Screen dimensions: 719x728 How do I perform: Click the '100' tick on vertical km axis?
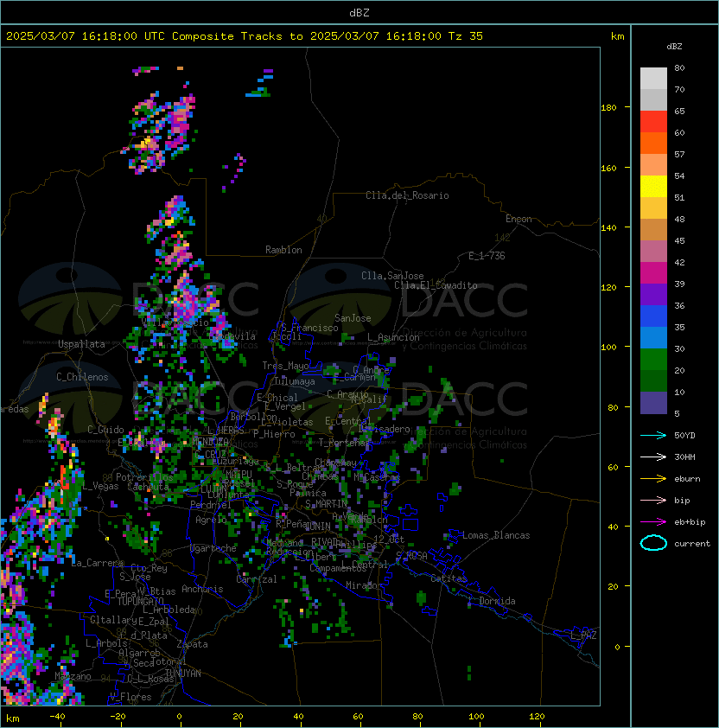coord(608,348)
